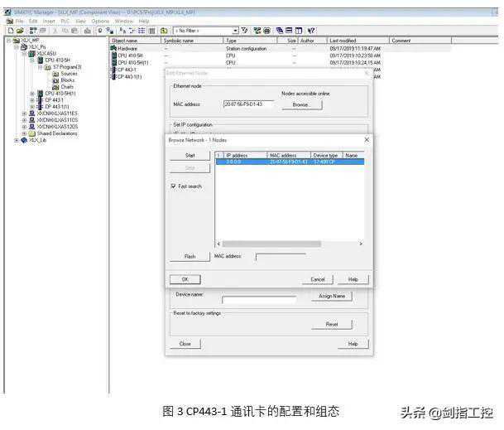Collapse the CPU 410-5H tree node

point(32,60)
